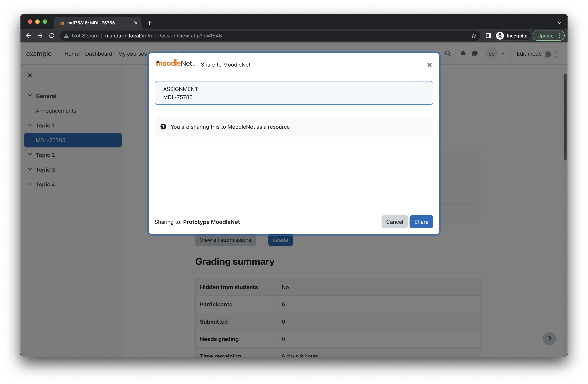Click the Grade button
The width and height of the screenshot is (588, 384).
tap(280, 240)
